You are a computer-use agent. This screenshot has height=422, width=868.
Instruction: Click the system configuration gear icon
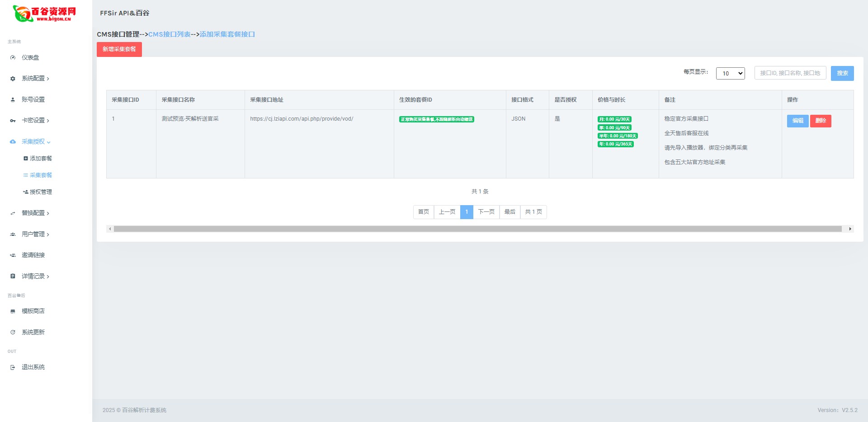coord(13,79)
